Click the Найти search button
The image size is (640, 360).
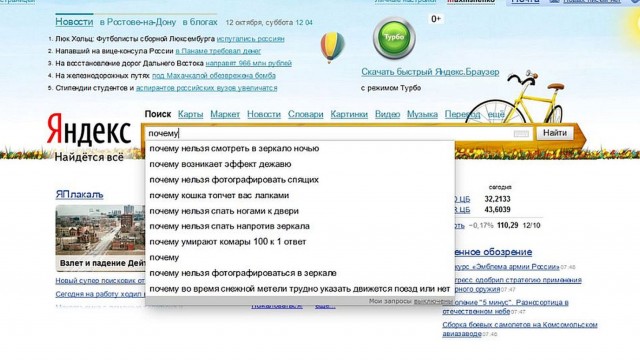pyautogui.click(x=555, y=133)
